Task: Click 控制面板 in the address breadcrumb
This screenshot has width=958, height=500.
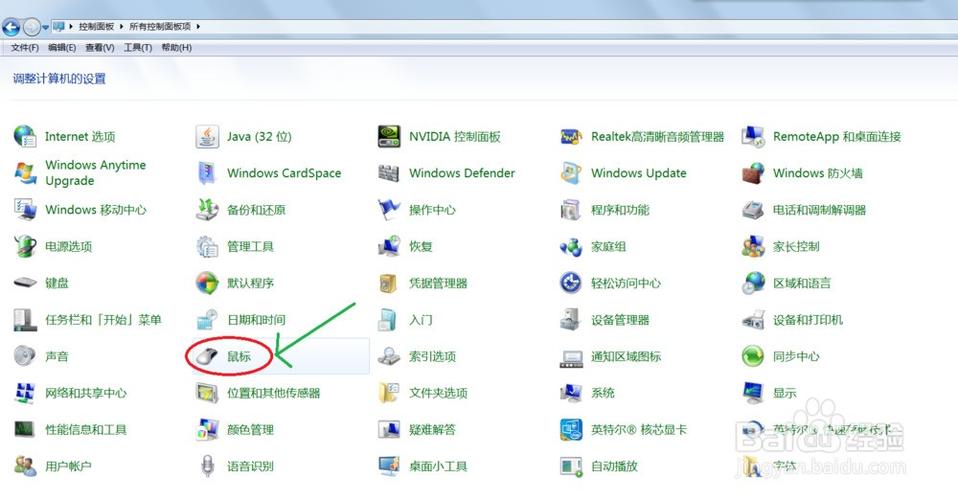Action: click(97, 26)
